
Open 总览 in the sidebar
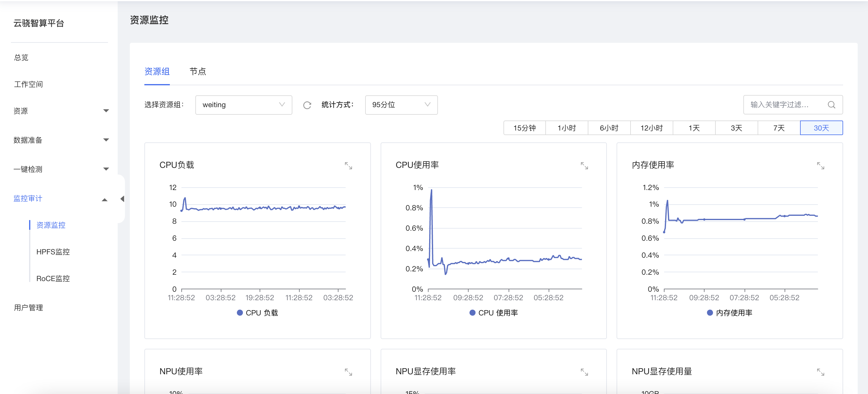click(21, 58)
